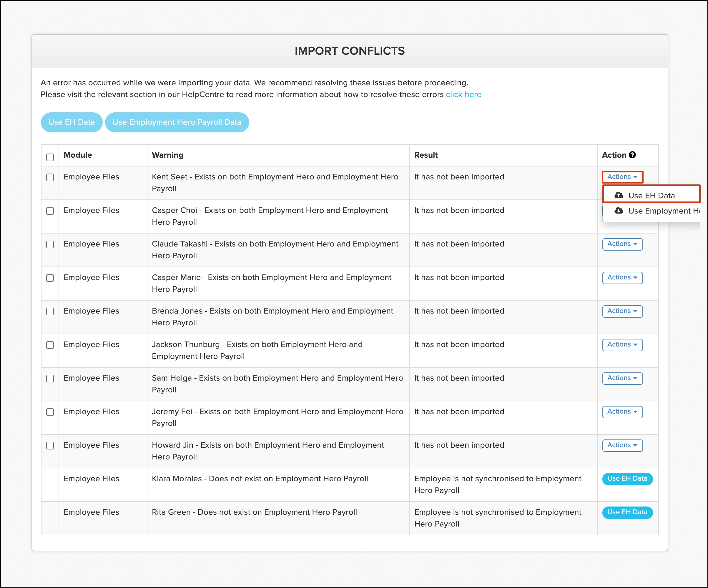
Task: Click Use EH Data for Klara Morales
Action: [627, 479]
